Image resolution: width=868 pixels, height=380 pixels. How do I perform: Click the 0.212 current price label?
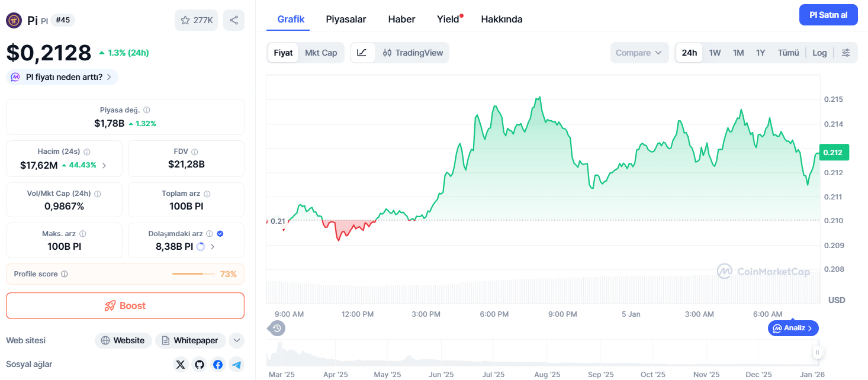834,152
